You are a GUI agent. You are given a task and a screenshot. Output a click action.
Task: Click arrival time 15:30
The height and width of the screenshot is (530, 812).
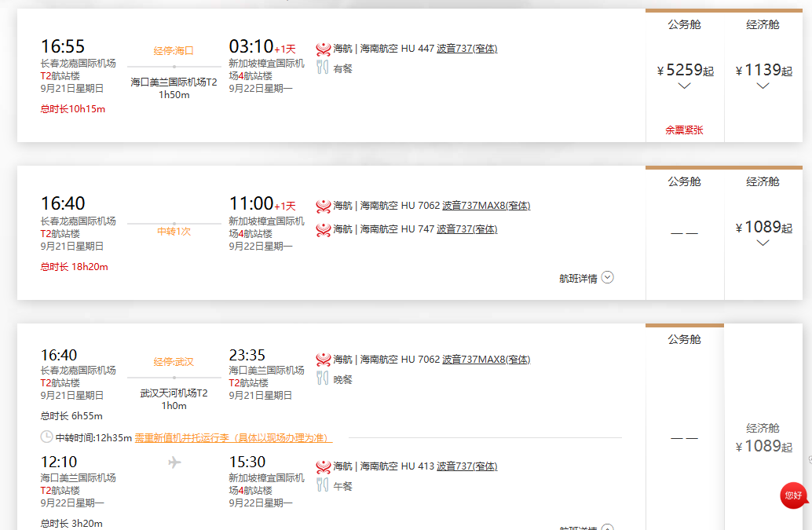click(x=247, y=462)
